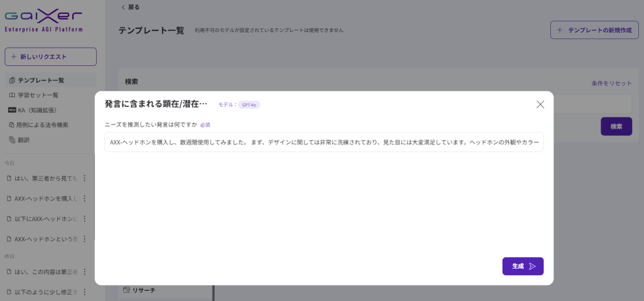644x301 pixels.
Task: Open options menu for 以下にAXX-ヘッドホンに chat
Action: click(84, 219)
